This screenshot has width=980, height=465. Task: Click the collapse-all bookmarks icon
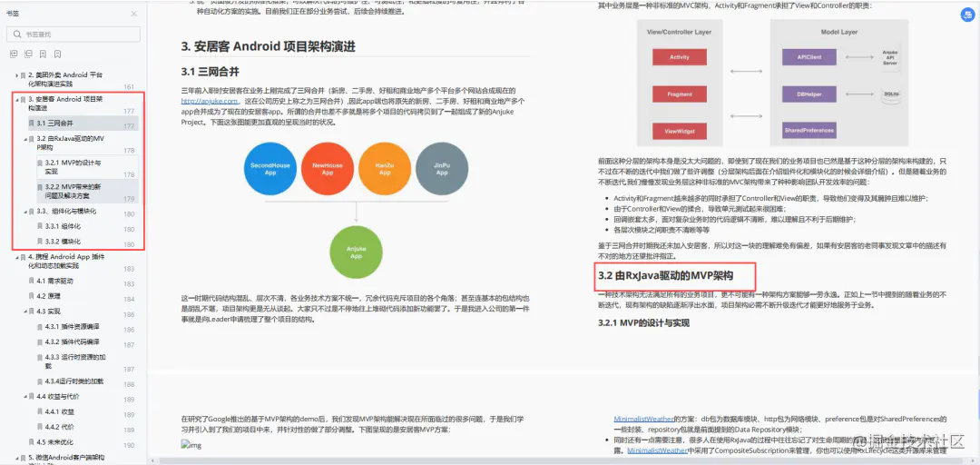tap(28, 54)
